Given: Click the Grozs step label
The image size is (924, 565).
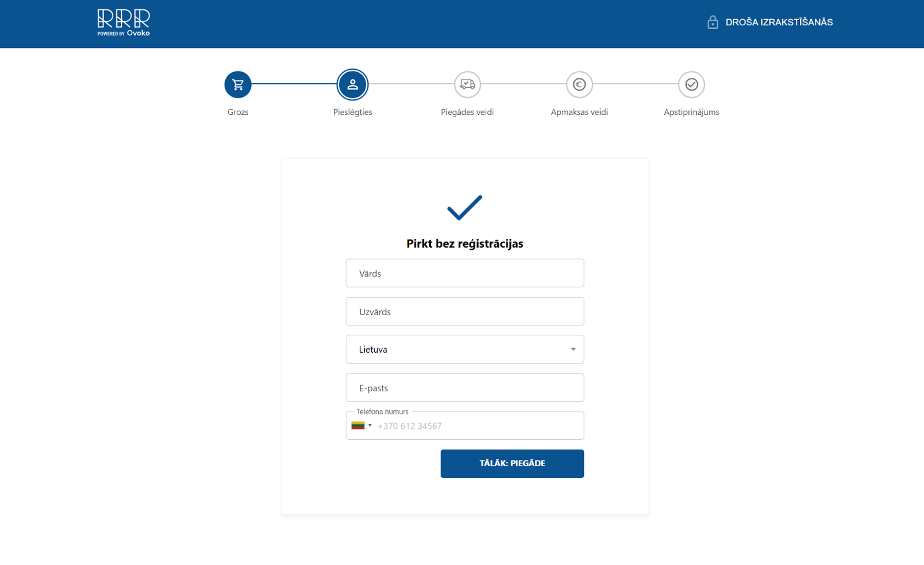Looking at the screenshot, I should coord(238,112).
